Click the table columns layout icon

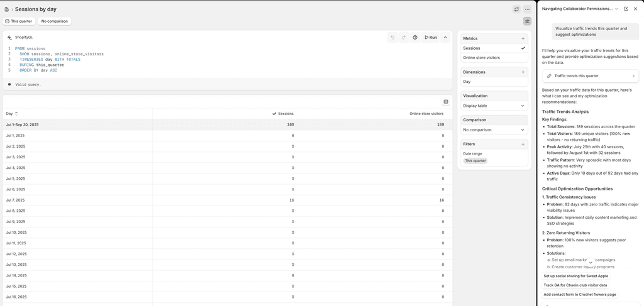pos(446,102)
